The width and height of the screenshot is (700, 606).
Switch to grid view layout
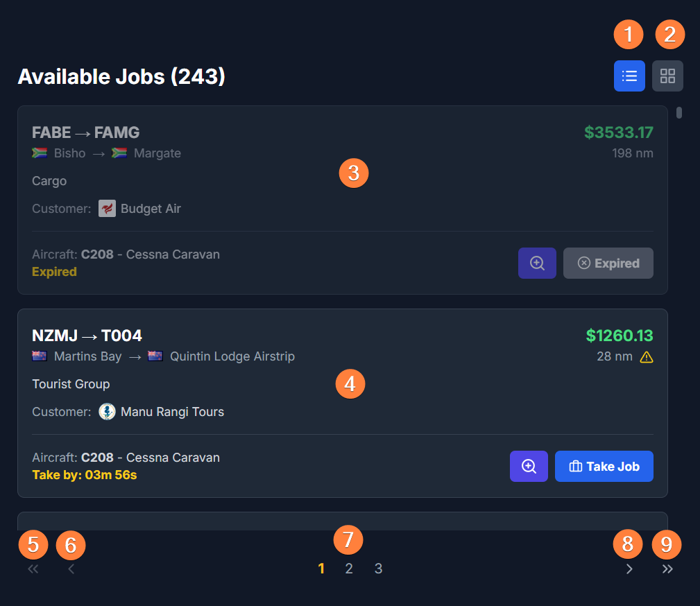[667, 76]
